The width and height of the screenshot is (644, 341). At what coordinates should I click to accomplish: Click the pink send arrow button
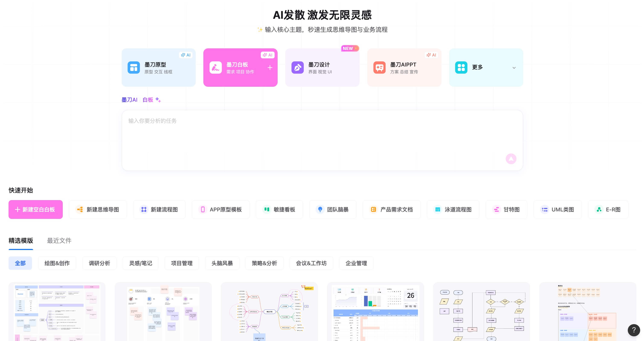click(511, 159)
